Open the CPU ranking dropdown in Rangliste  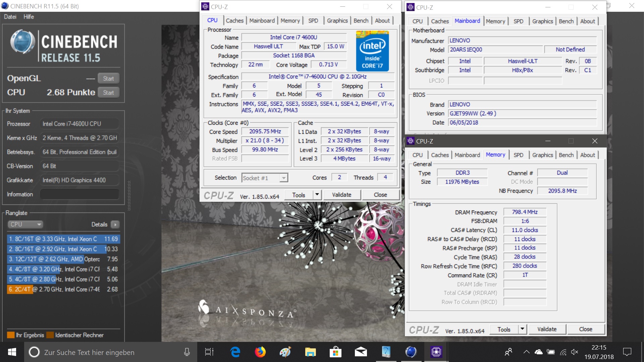tap(25, 224)
